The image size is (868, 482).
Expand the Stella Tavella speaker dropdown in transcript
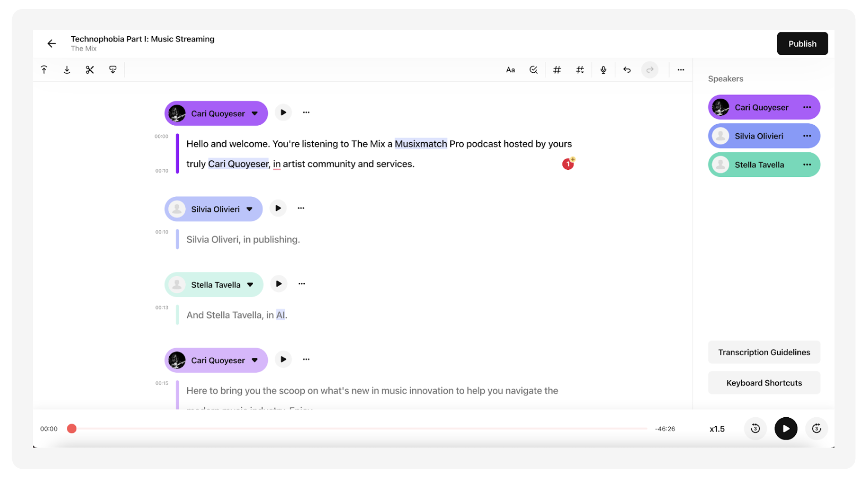pos(250,285)
